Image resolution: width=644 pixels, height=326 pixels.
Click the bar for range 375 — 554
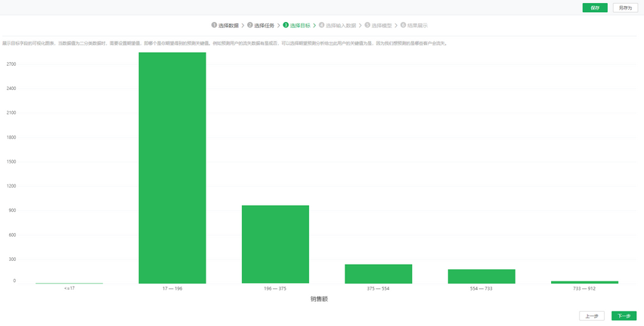pos(378,274)
